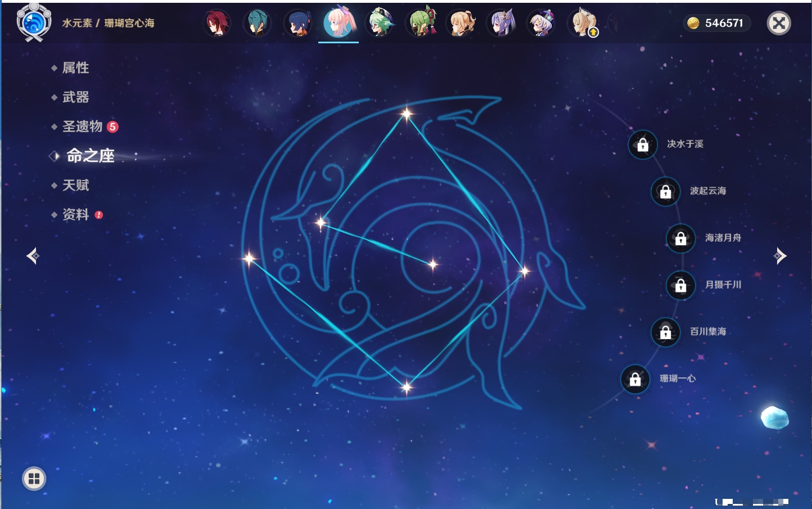The image size is (812, 509).
Task: Open the 资料 profile menu
Action: pos(75,214)
